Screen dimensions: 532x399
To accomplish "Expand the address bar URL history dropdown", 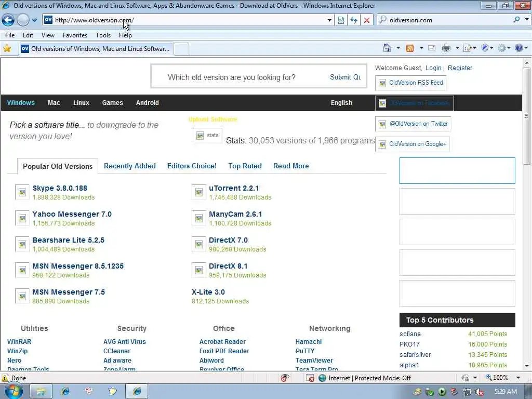I will [329, 20].
